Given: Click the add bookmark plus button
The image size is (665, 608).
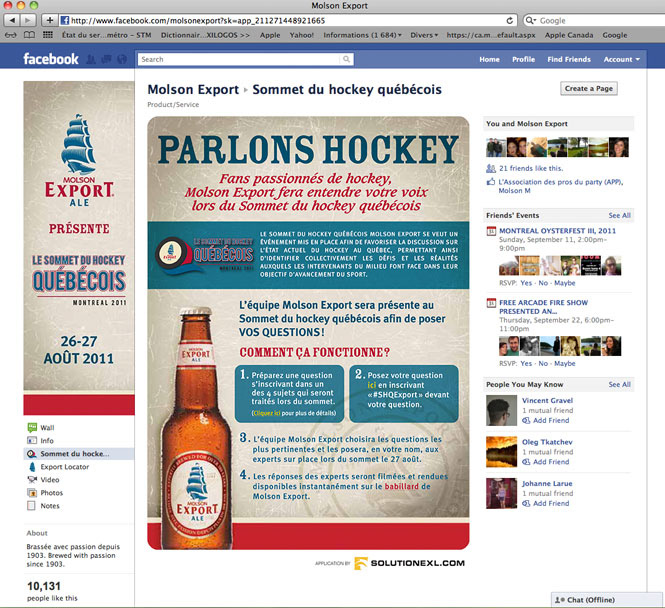Looking at the screenshot, I should click(x=49, y=20).
